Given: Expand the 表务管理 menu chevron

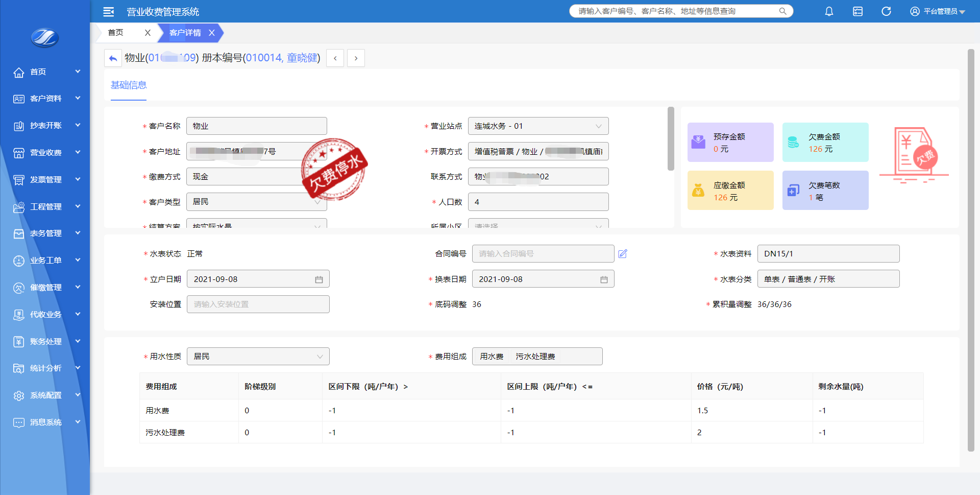Looking at the screenshot, I should tap(78, 233).
